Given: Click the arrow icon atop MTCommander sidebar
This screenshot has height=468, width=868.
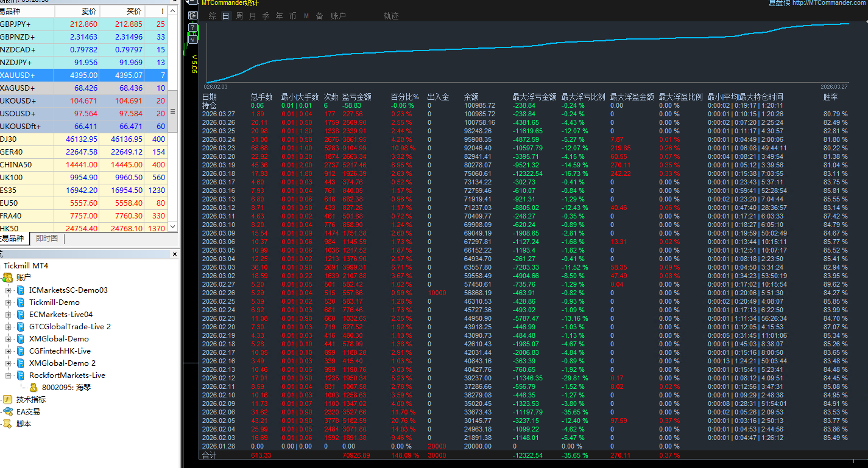Looking at the screenshot, I should coord(188,2).
